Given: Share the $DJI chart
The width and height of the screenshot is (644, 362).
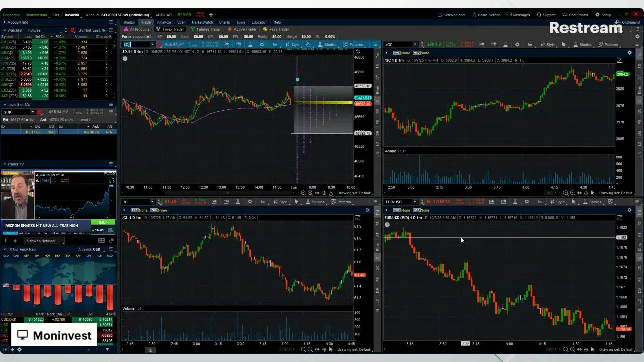Looking at the screenshot, I should [226, 45].
